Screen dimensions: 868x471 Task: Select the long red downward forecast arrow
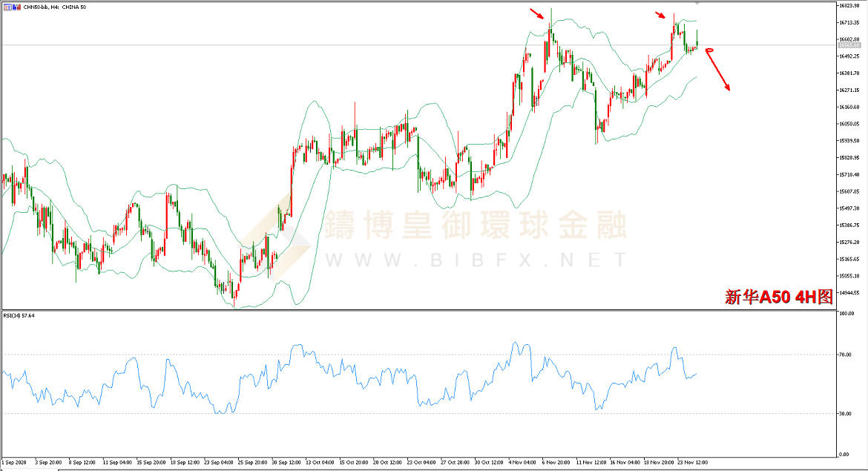pyautogui.click(x=720, y=72)
